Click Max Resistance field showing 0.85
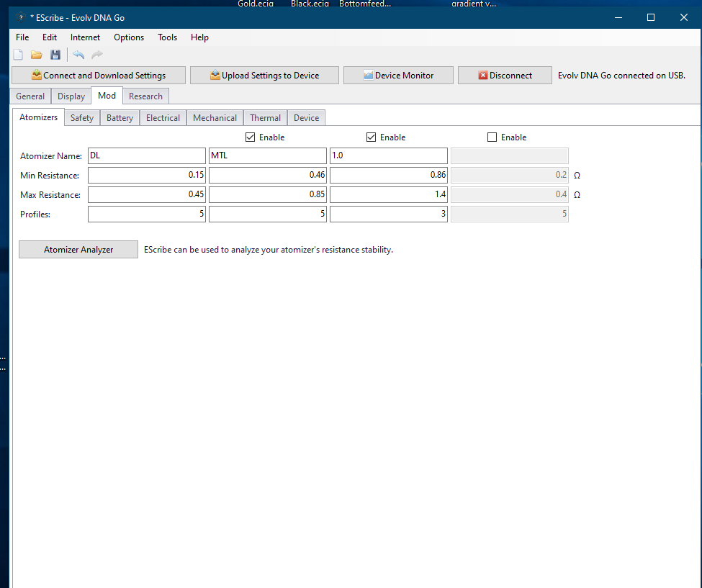The width and height of the screenshot is (702, 588). [268, 194]
